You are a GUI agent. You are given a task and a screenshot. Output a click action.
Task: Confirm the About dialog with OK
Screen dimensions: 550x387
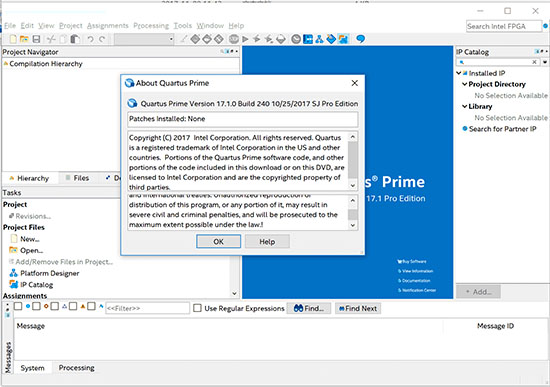coord(218,241)
